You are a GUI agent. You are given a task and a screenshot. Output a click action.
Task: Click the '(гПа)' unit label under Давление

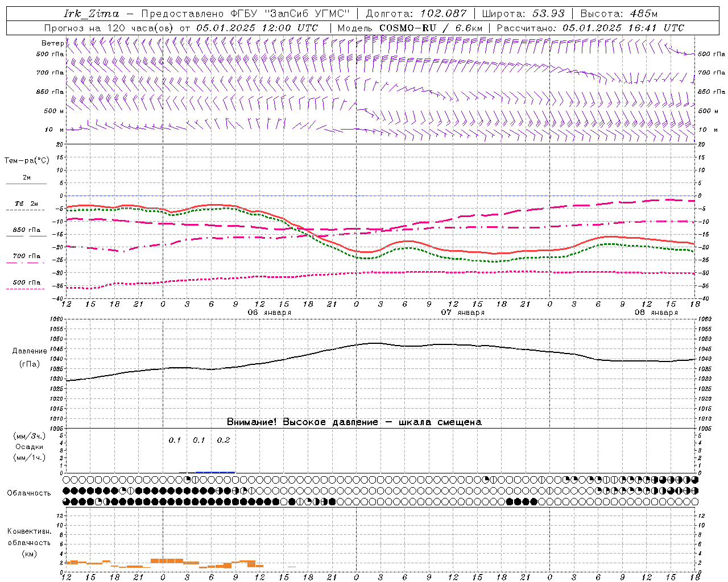pyautogui.click(x=30, y=364)
